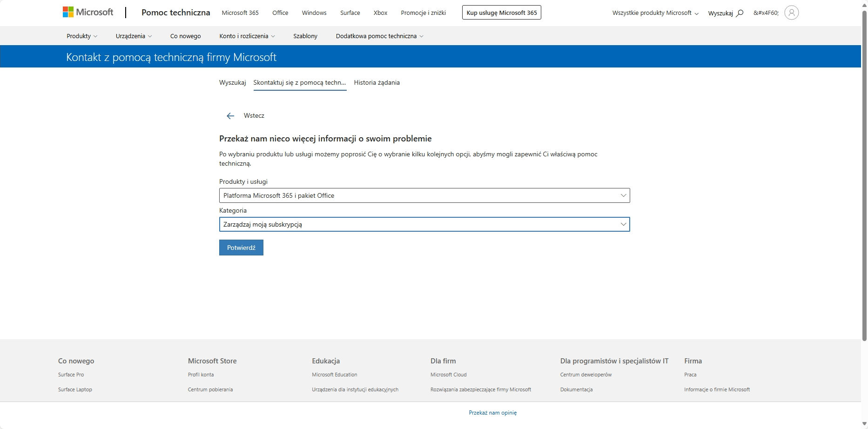
Task: Open the Produkty i usługi dropdown
Action: tap(424, 195)
